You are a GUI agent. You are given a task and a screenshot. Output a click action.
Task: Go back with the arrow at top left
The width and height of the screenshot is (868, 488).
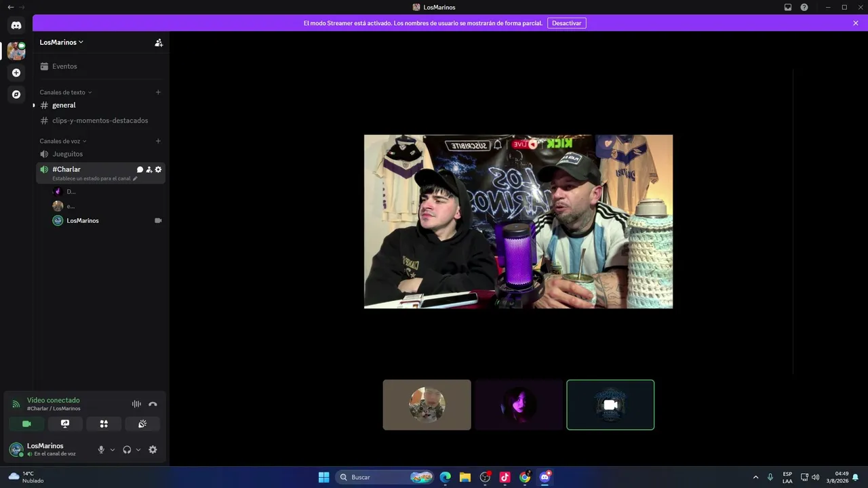pos(10,7)
